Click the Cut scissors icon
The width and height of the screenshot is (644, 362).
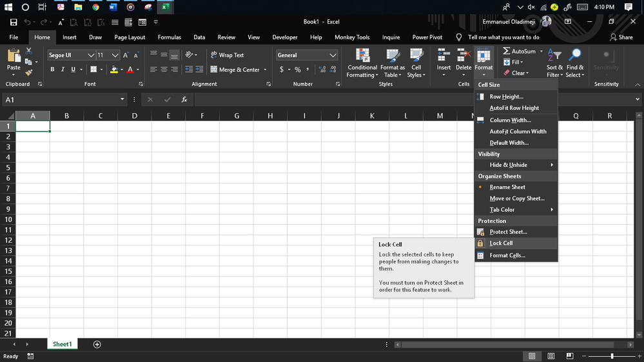click(29, 51)
